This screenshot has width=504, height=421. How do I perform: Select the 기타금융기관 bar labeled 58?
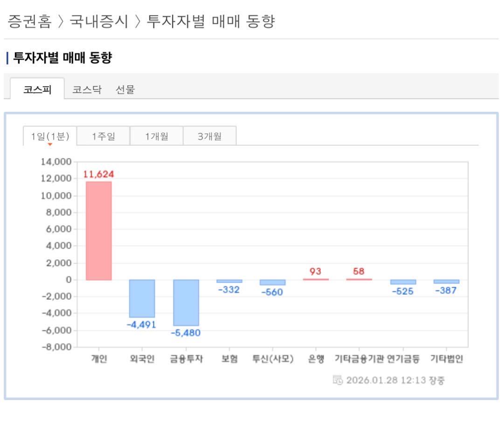(x=359, y=279)
